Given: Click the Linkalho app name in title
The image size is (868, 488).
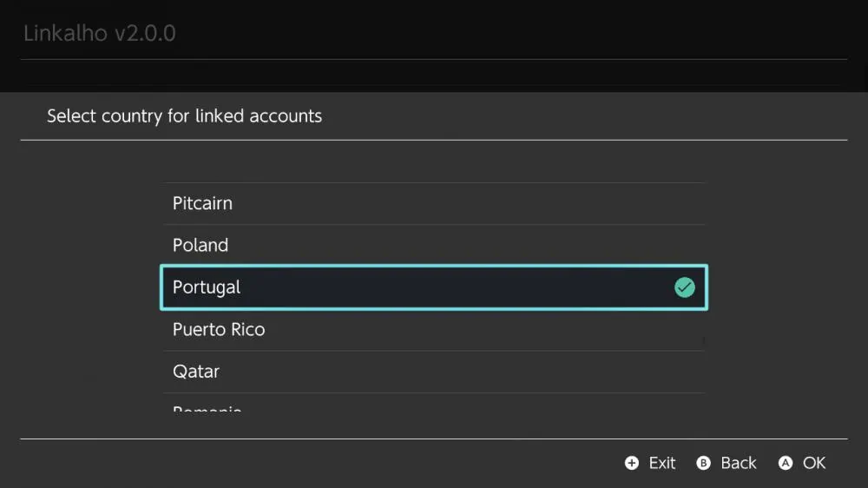Looking at the screenshot, I should click(x=65, y=33).
